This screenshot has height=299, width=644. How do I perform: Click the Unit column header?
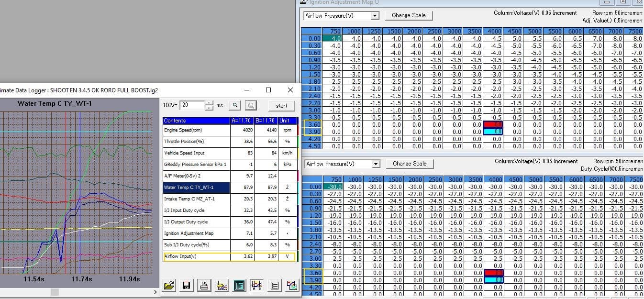(x=287, y=121)
